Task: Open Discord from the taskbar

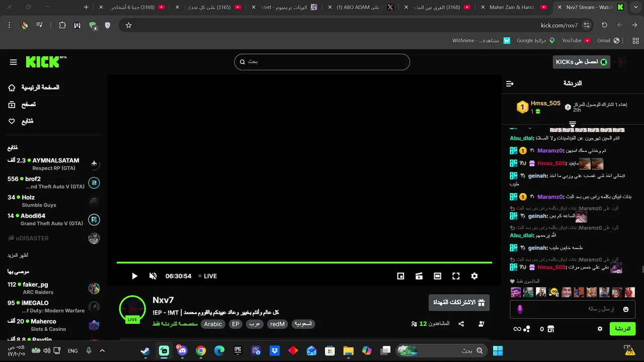Action: [x=182, y=350]
